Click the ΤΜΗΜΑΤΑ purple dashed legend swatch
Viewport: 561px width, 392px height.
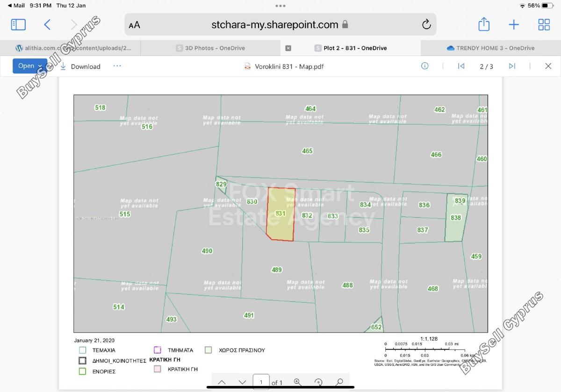pos(158,350)
